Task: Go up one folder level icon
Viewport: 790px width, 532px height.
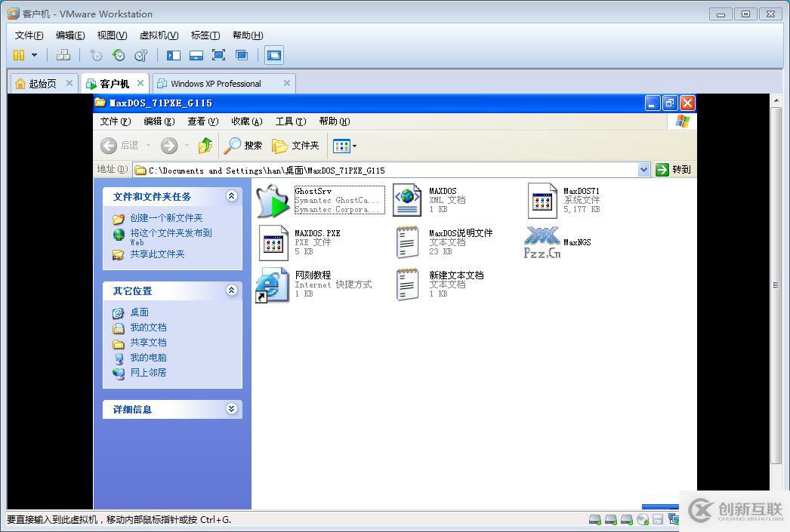Action: point(205,146)
